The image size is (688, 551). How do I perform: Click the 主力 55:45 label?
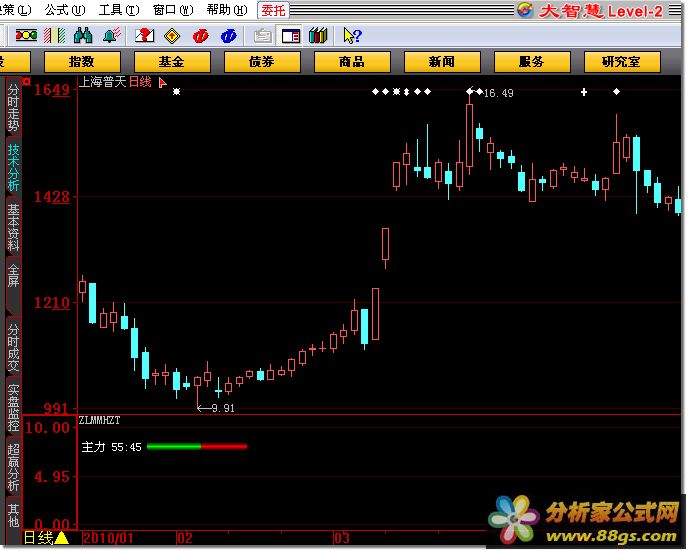111,447
